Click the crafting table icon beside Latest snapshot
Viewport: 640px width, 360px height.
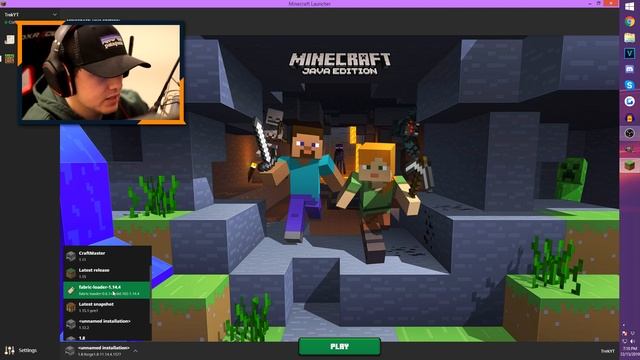71,307
